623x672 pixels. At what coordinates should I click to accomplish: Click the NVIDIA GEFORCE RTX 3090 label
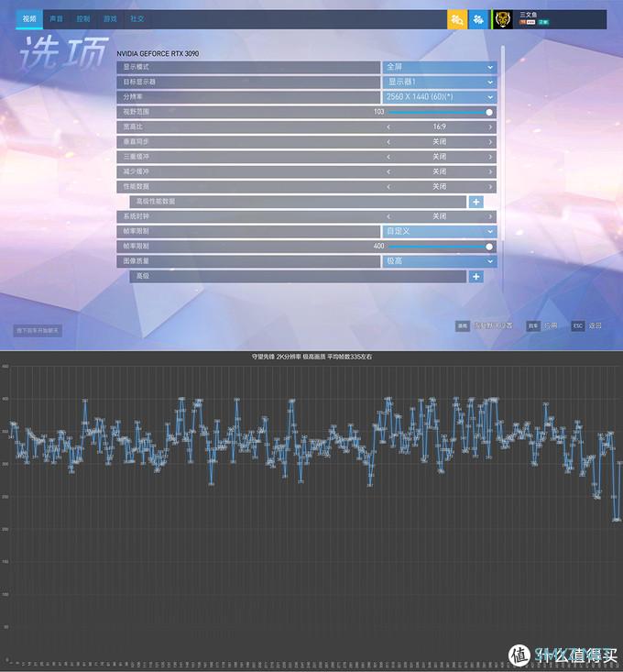(x=158, y=53)
